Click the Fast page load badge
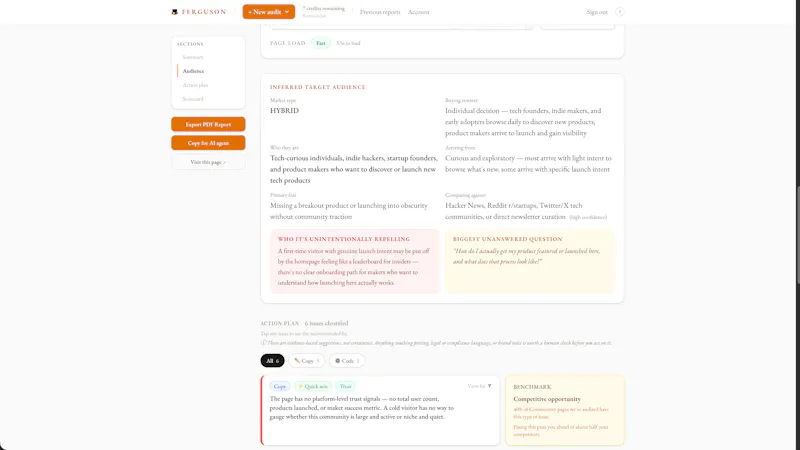 point(320,43)
